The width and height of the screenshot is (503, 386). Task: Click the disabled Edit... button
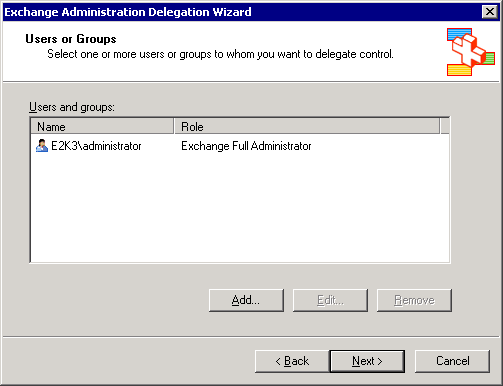[x=330, y=300]
